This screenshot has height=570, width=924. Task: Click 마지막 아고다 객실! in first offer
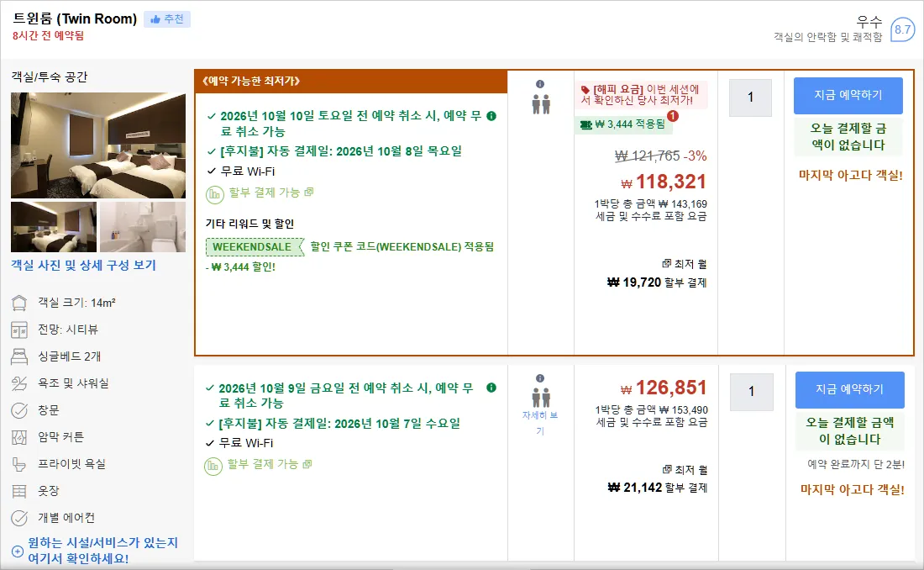(x=850, y=175)
